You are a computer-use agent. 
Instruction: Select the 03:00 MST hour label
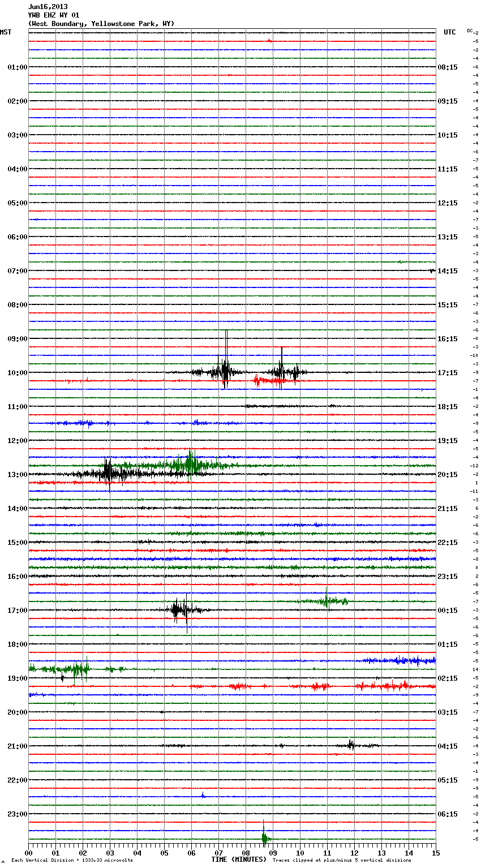coord(17,135)
